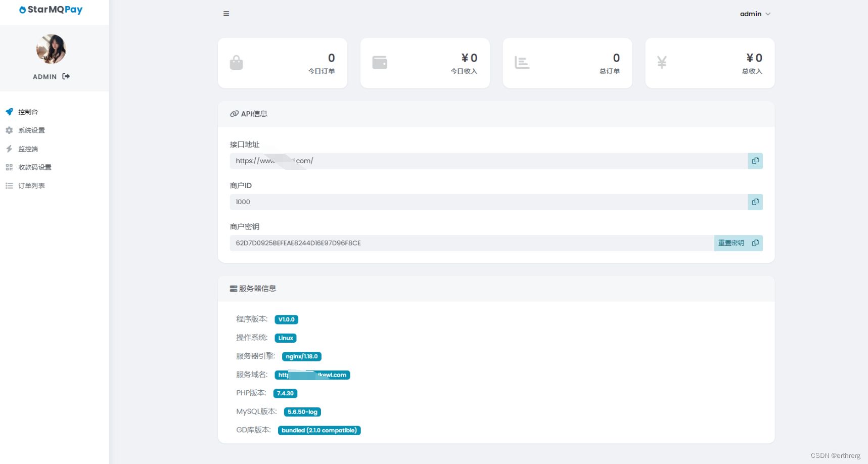Open the 控制台 (console) sidebar item
868x464 pixels.
tap(28, 112)
